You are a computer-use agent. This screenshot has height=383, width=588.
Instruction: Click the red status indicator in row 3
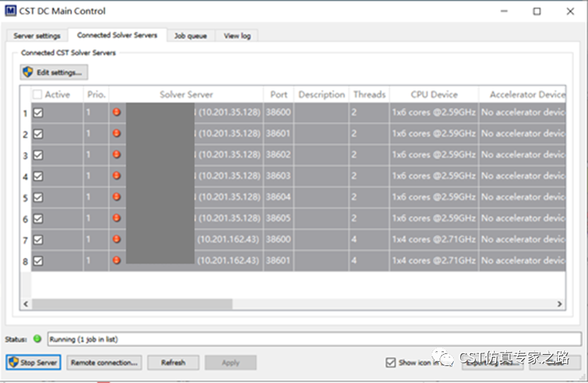[x=117, y=154]
